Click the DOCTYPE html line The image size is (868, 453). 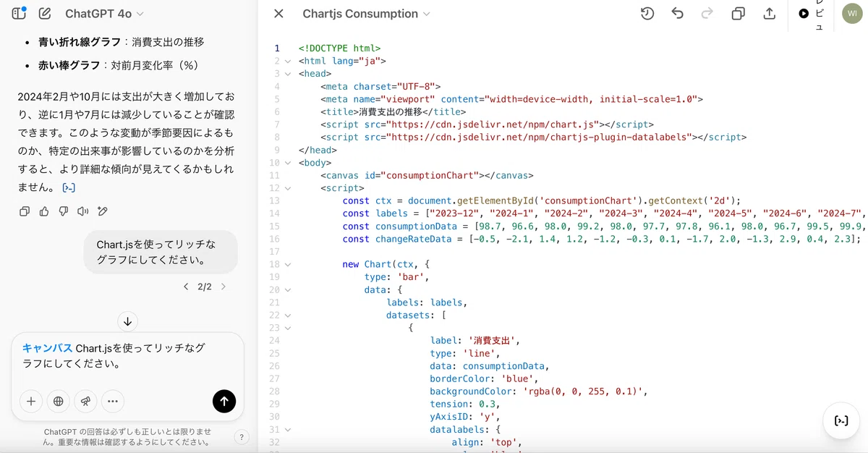(x=339, y=48)
